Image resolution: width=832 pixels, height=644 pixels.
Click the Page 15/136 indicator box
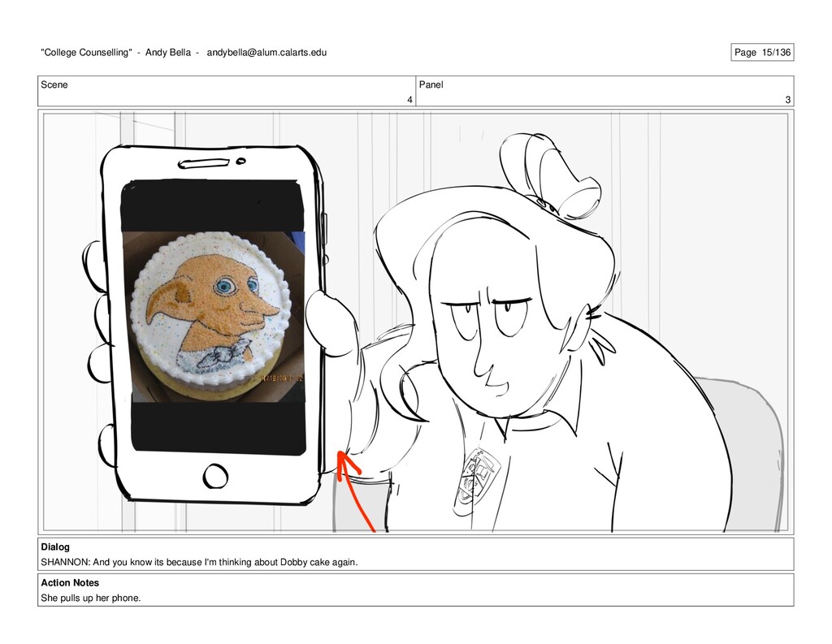(762, 52)
